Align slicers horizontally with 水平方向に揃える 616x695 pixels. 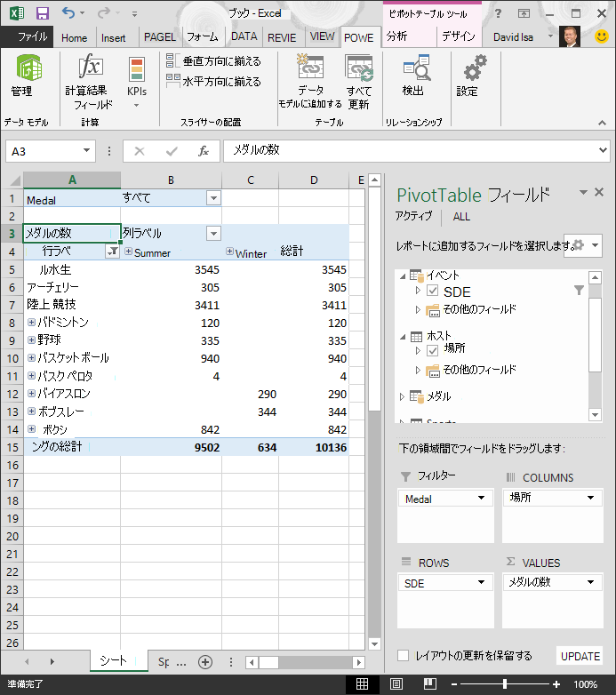coord(213,81)
